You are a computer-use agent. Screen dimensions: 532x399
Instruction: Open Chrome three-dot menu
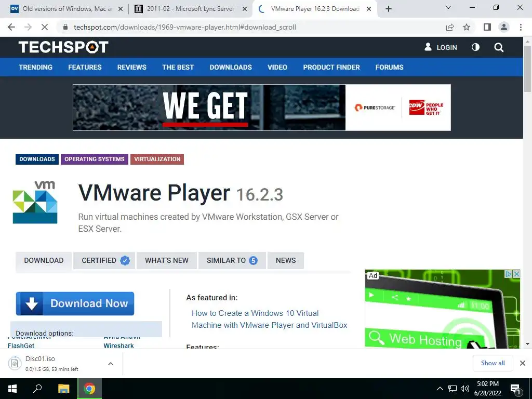point(521,27)
